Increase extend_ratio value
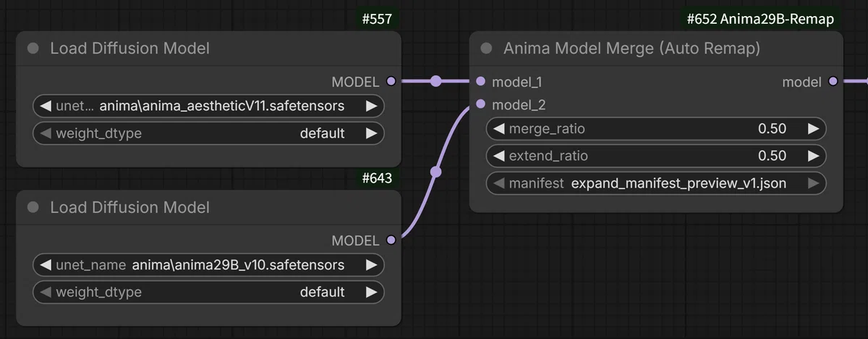 pos(813,156)
